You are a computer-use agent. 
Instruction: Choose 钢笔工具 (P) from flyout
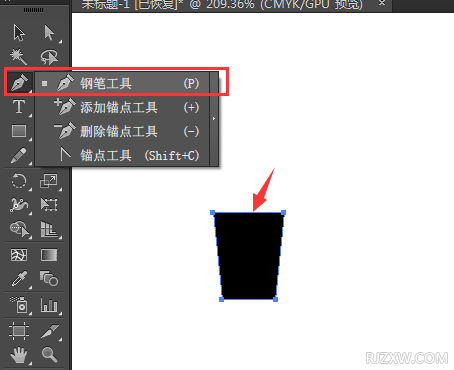122,83
